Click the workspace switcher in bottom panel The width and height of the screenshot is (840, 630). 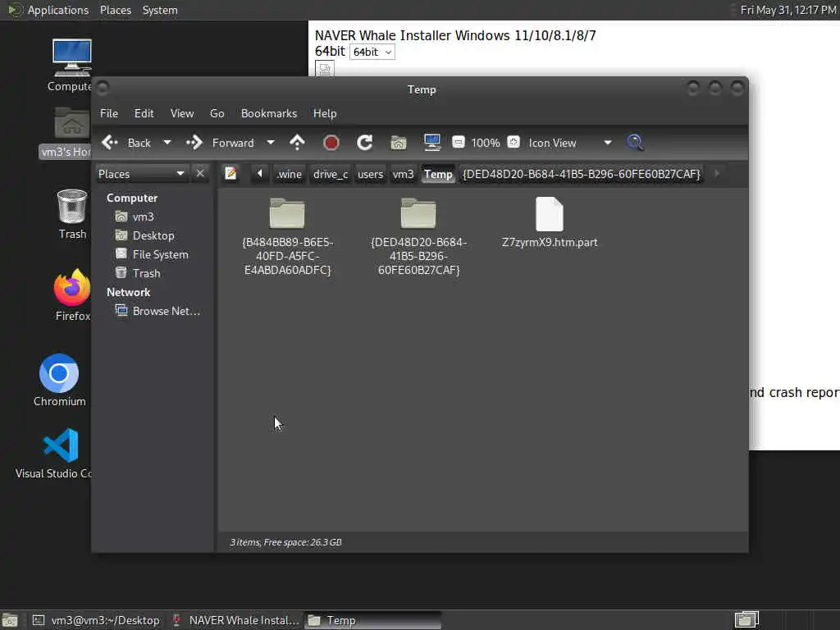pyautogui.click(x=746, y=620)
